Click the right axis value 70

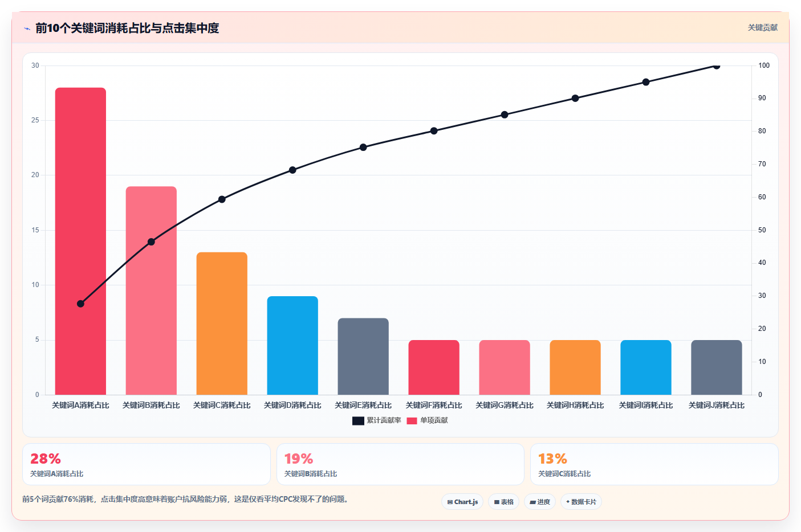click(762, 164)
